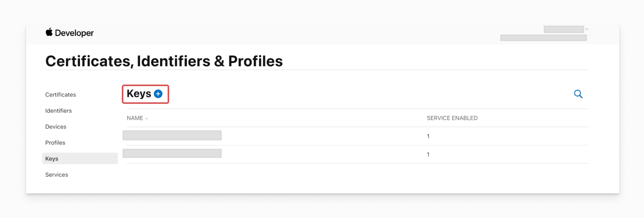Open the account dropdown at top right
644x218 pixels.
coord(564,29)
